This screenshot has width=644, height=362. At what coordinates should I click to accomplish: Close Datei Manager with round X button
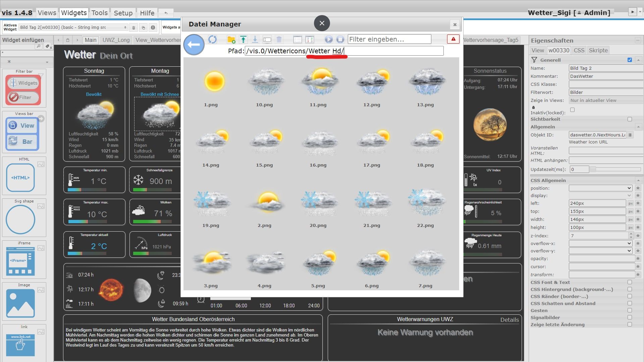point(322,23)
